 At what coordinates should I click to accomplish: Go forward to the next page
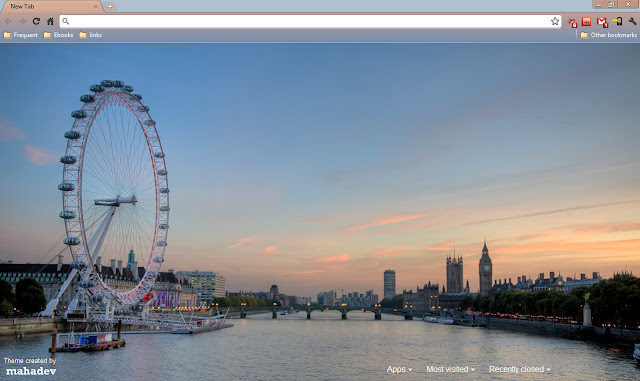[22, 21]
